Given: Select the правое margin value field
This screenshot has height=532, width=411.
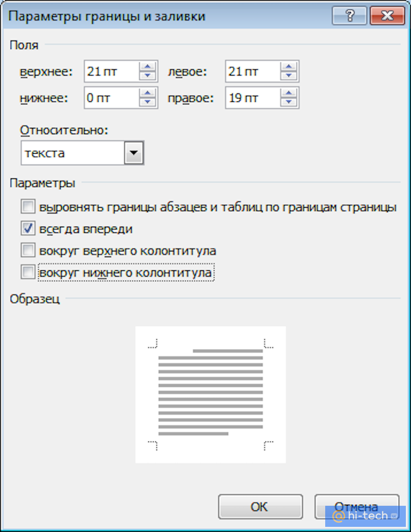Looking at the screenshot, I should [x=254, y=98].
